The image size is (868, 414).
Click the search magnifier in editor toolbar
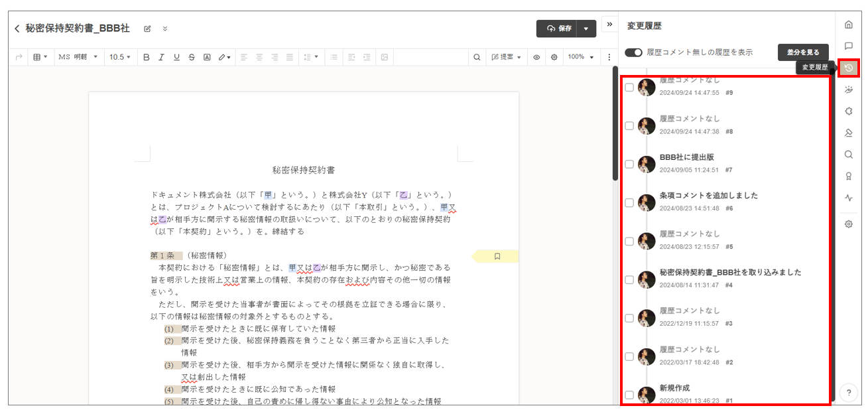476,58
